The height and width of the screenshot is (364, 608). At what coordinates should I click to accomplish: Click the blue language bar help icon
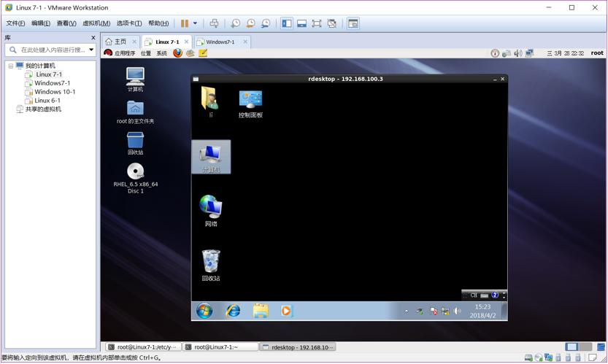point(495,295)
